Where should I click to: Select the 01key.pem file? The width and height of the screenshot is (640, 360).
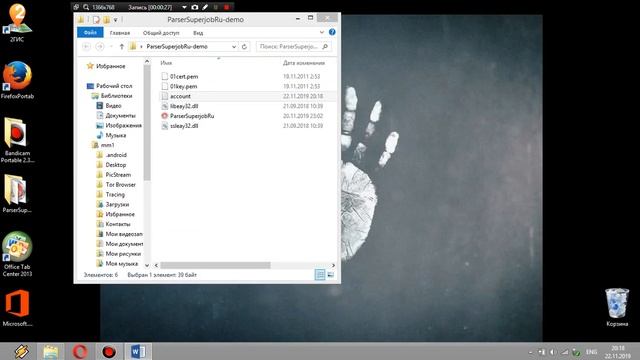(183, 86)
